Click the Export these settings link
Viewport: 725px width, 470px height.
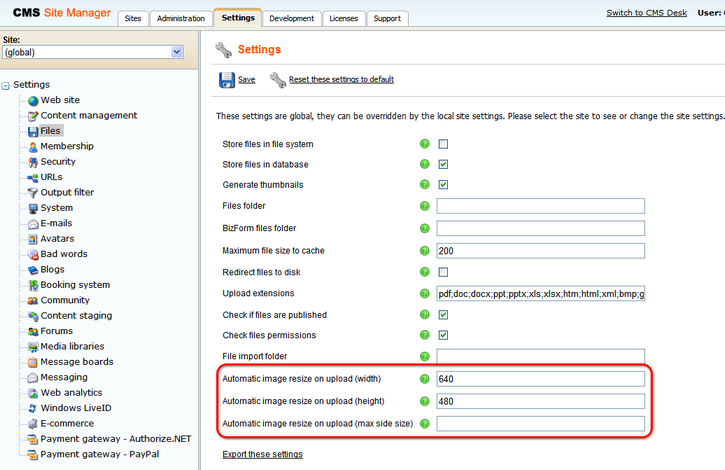[262, 454]
